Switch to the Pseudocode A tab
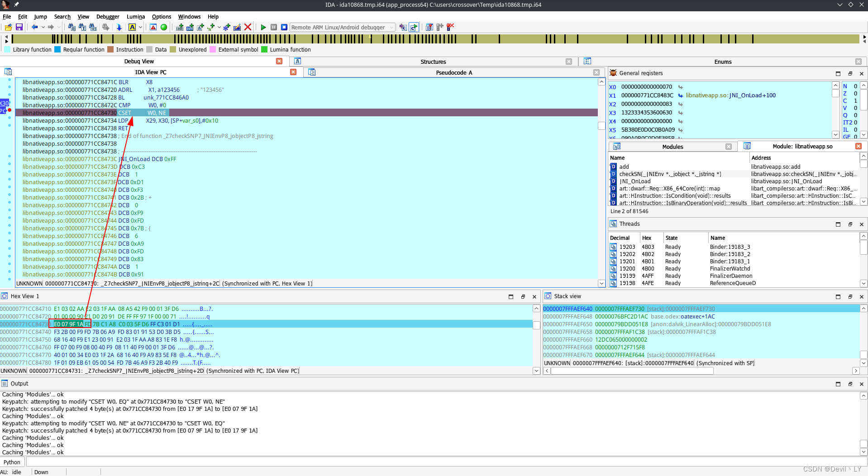The height and width of the screenshot is (476, 868). [454, 72]
